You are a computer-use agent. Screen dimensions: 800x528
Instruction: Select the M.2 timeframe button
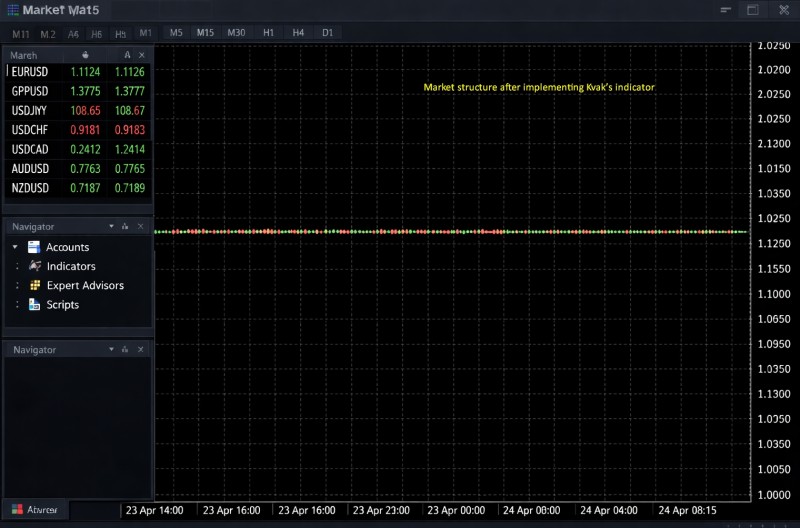48,34
